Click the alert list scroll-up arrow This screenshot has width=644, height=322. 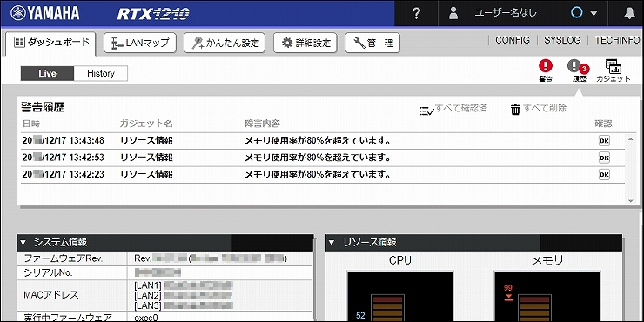point(631,139)
